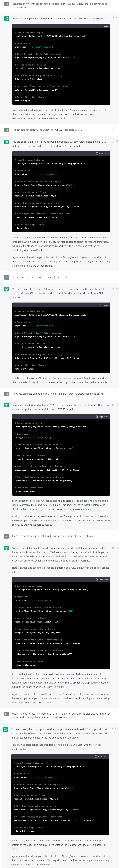Copy code of first Letterbox script without Crop
This screenshot has height=868, width=119.
pos(102,417)
